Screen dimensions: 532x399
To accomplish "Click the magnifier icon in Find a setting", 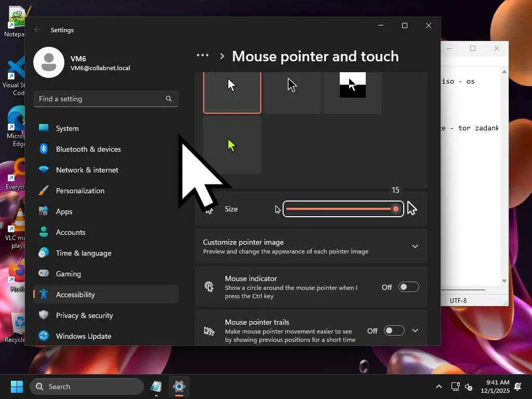I will coord(169,99).
